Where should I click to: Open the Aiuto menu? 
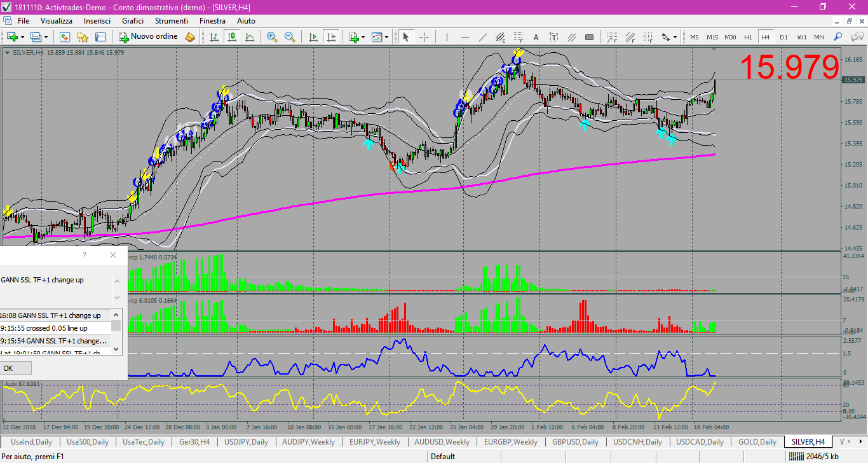coord(246,21)
